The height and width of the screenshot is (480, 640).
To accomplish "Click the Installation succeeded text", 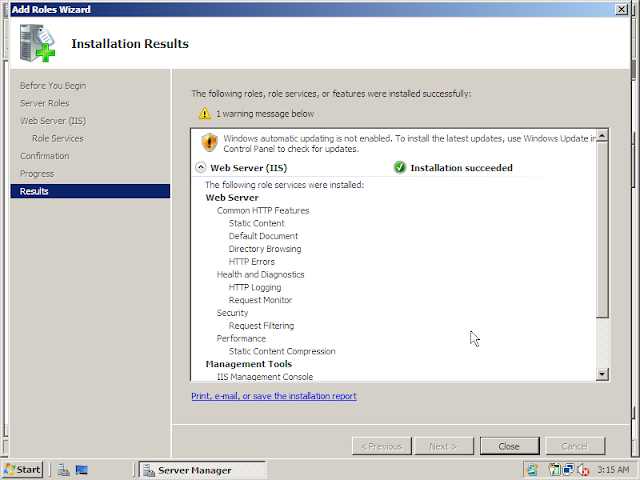I will pyautogui.click(x=461, y=168).
